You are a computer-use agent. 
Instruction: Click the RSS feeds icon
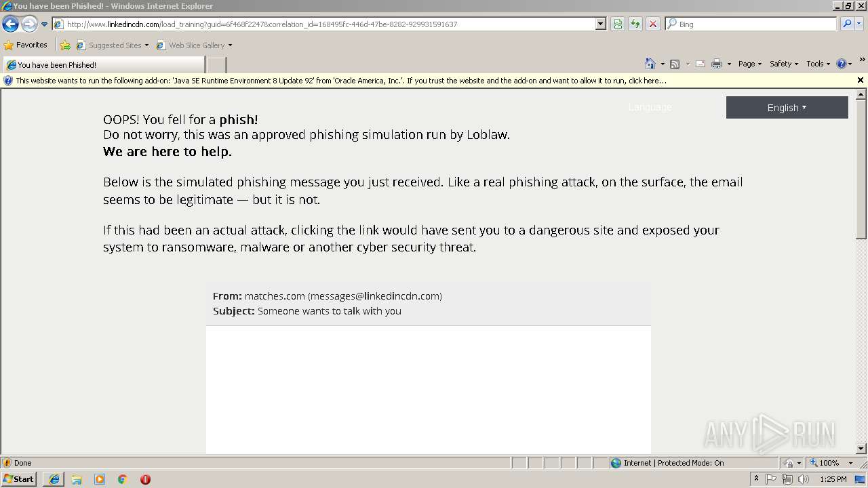pos(675,64)
